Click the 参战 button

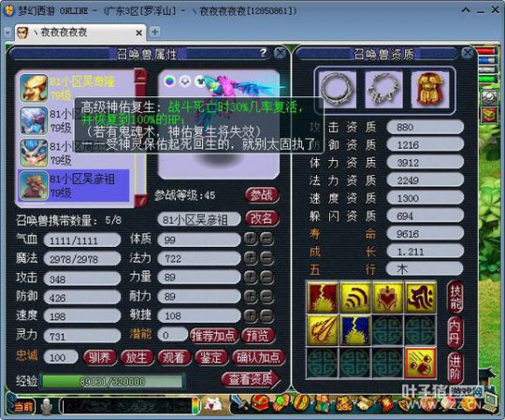pyautogui.click(x=262, y=196)
